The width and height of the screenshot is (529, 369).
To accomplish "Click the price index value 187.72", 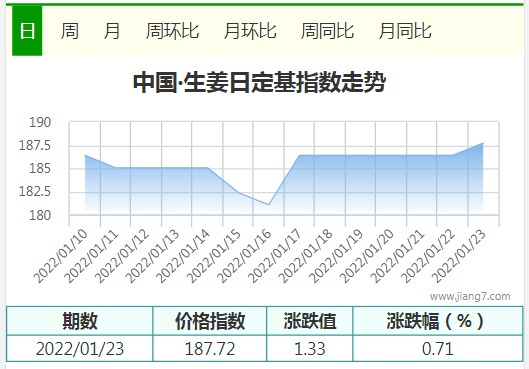I will (210, 348).
